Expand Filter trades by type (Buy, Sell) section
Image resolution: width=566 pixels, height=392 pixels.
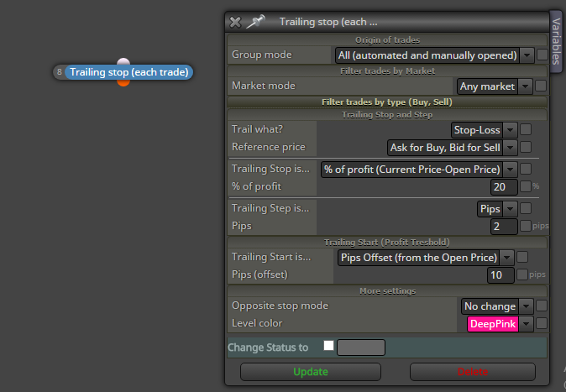(387, 102)
